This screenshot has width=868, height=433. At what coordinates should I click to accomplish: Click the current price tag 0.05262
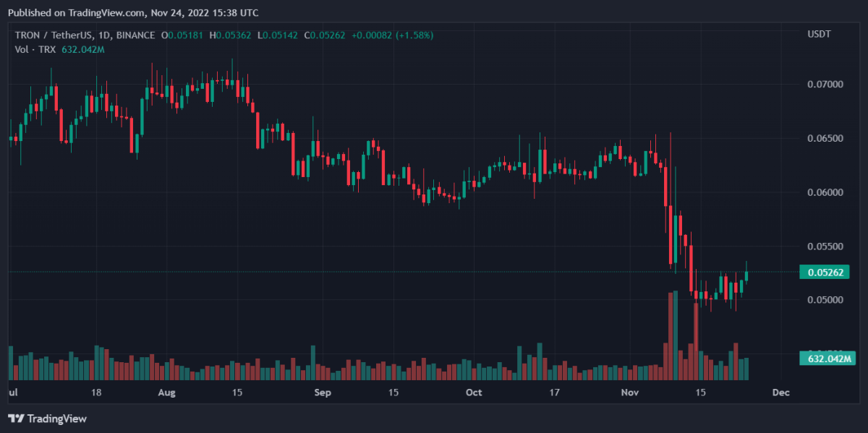click(x=824, y=272)
